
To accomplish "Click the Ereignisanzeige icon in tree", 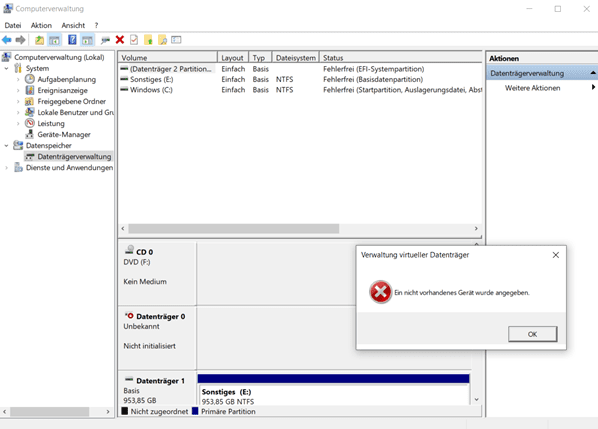I will [30, 90].
